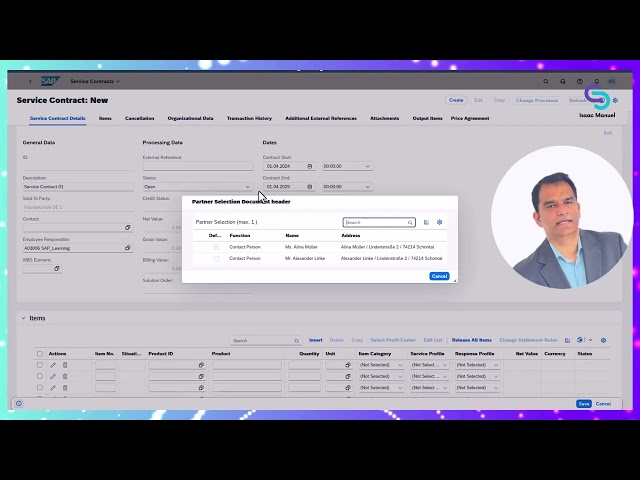Click the Save button in footer

point(584,404)
